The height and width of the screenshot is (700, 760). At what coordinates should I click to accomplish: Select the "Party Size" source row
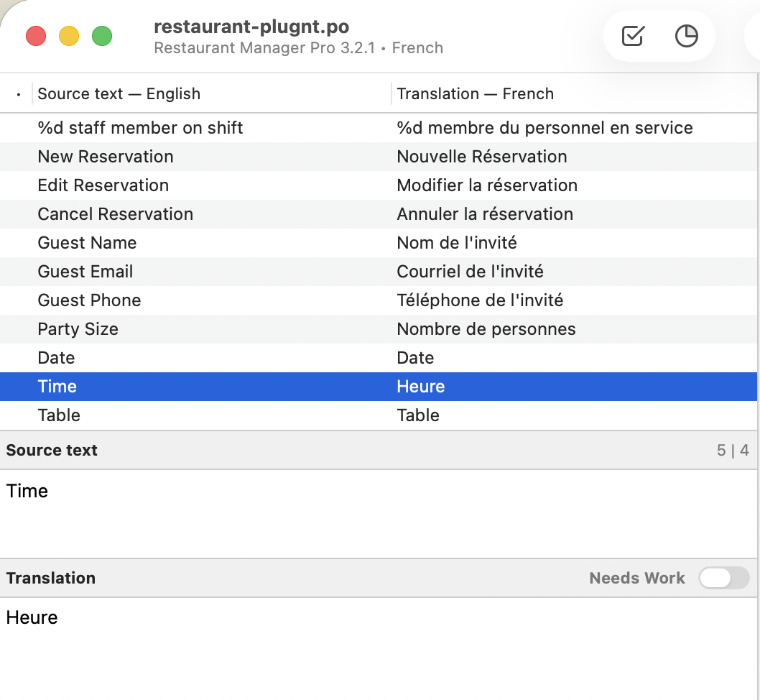78,328
